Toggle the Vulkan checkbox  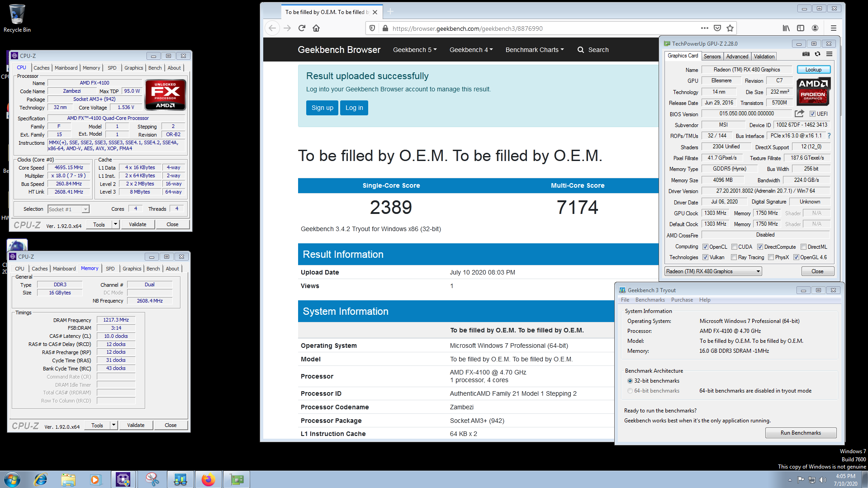pyautogui.click(x=705, y=257)
